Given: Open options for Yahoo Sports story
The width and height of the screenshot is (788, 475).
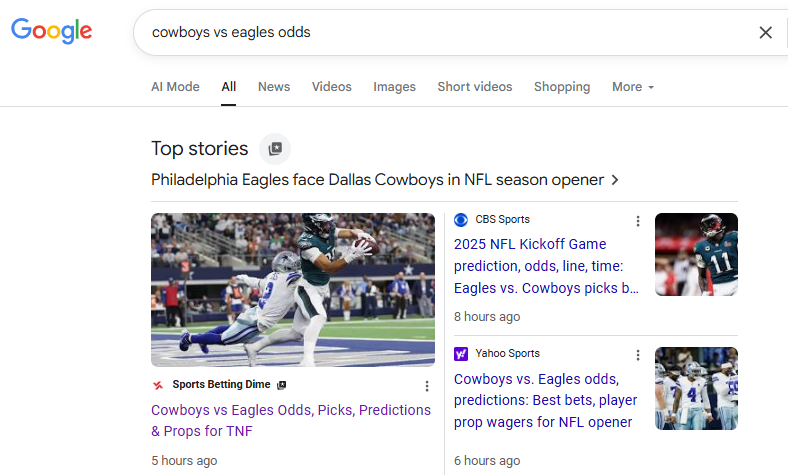Looking at the screenshot, I should tap(638, 355).
